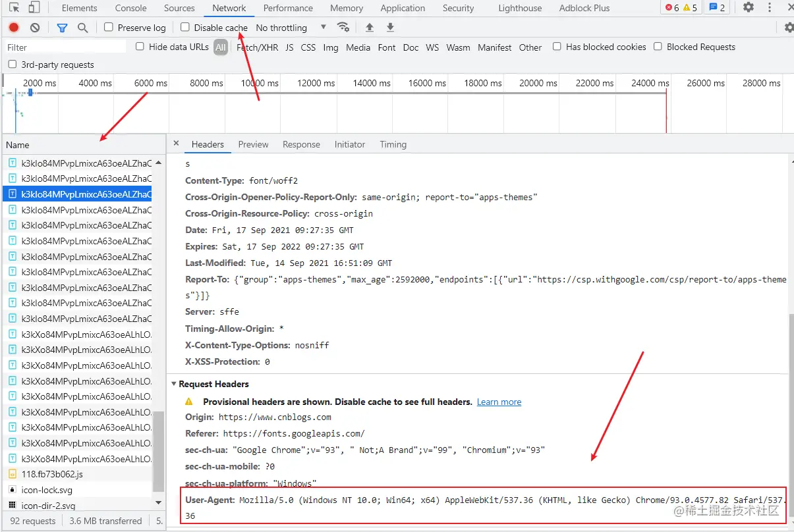This screenshot has width=794, height=532.
Task: Click file icon of 118.fb73b062.js
Action: 12,474
